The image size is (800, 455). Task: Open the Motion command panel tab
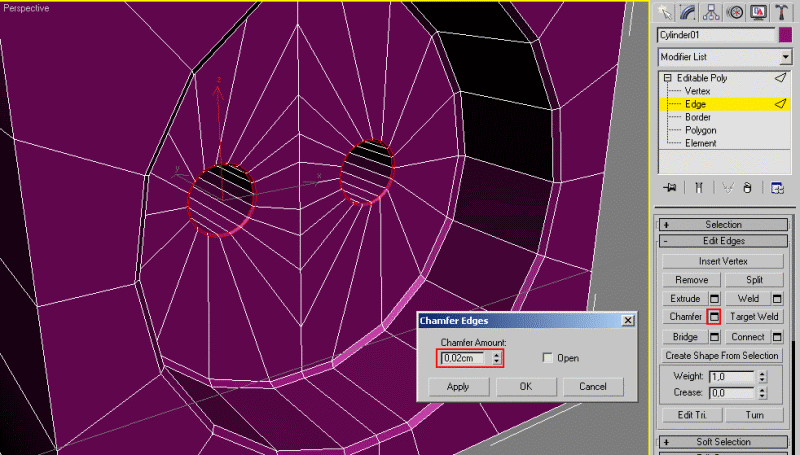tap(734, 12)
